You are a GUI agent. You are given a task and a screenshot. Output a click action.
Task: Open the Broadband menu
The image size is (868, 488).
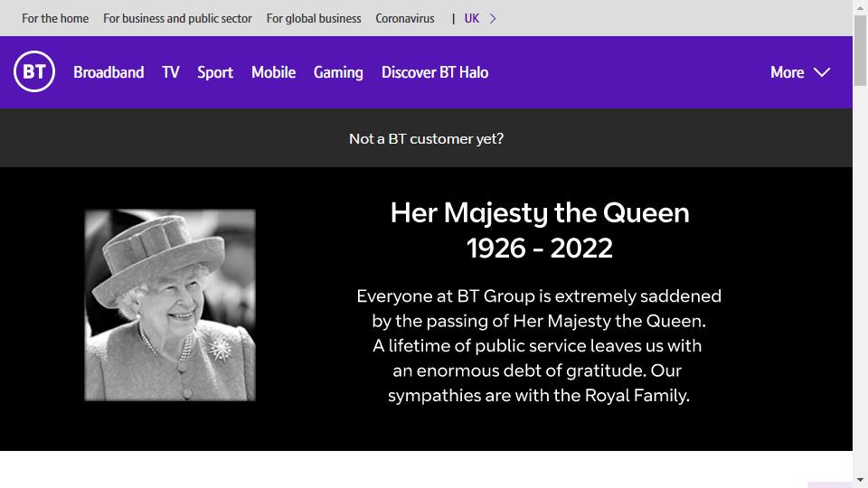pos(108,72)
